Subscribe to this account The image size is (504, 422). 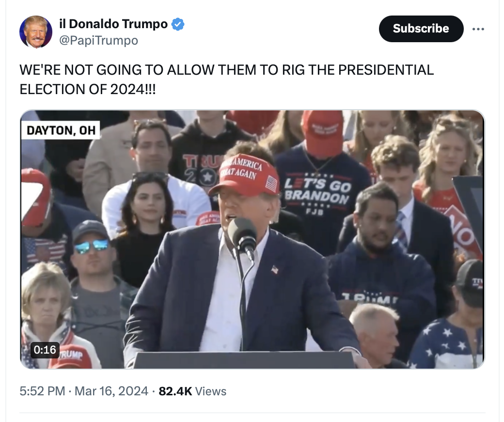[x=421, y=29]
